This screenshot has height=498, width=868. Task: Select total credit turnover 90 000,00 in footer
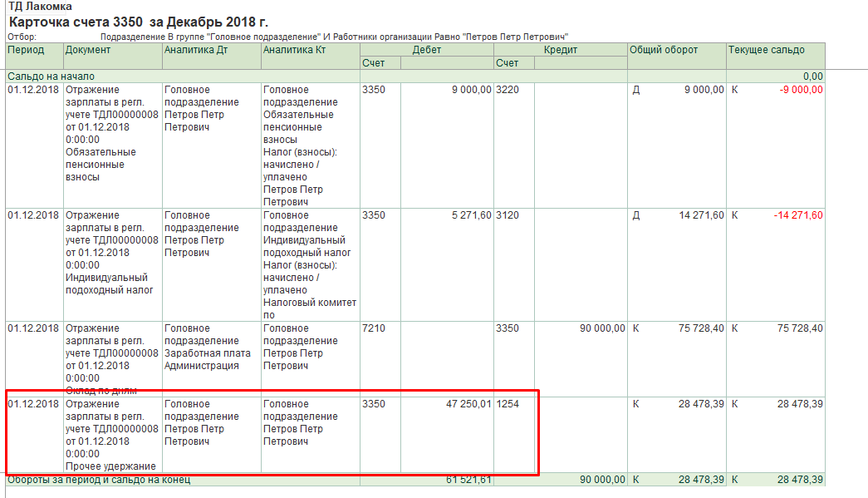[x=602, y=480]
